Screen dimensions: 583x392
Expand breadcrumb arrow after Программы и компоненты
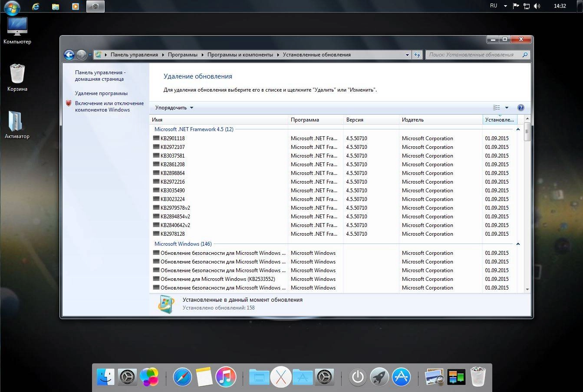click(x=278, y=55)
